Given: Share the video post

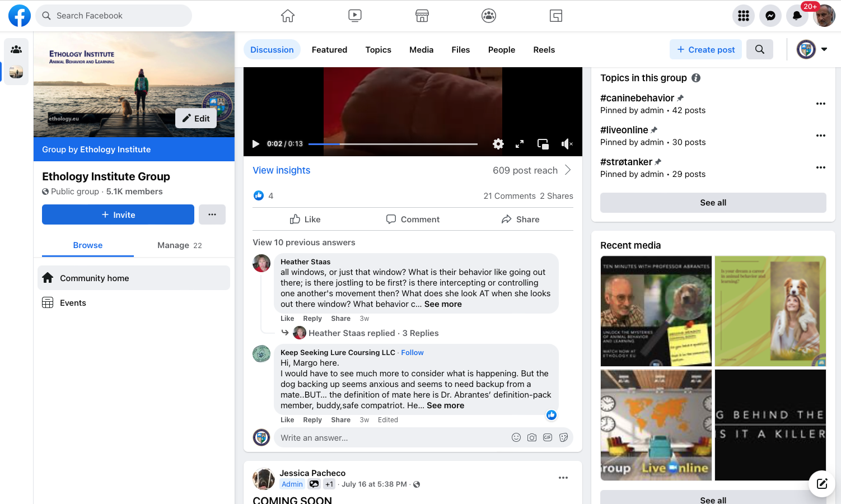Looking at the screenshot, I should click(520, 220).
